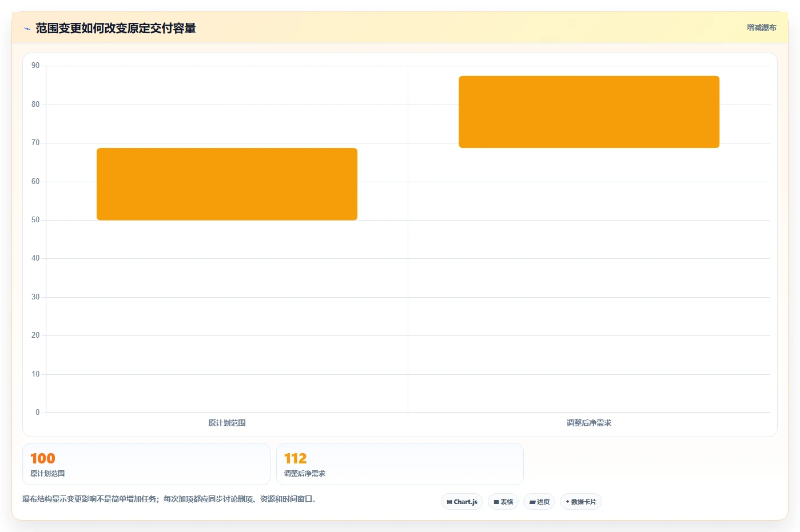Click the y-axis value 0
Viewport: 800px width, 532px height.
pos(38,413)
